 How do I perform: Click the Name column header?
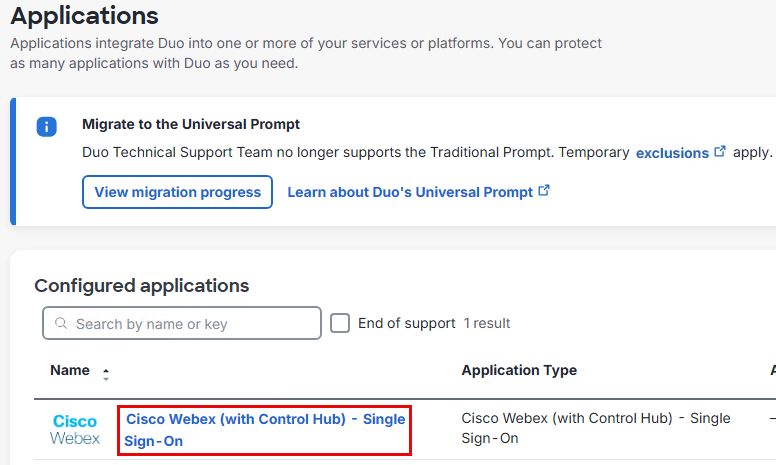tap(70, 371)
